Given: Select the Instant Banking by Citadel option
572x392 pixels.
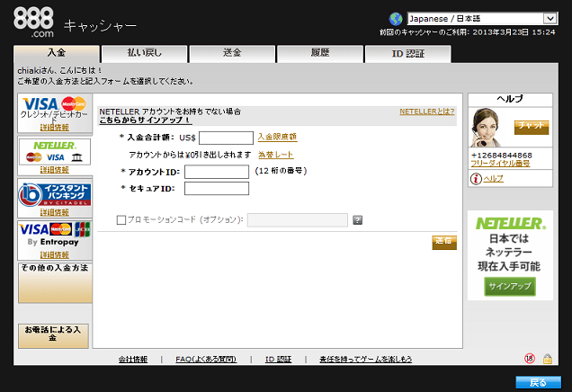Looking at the screenshot, I should (54, 193).
